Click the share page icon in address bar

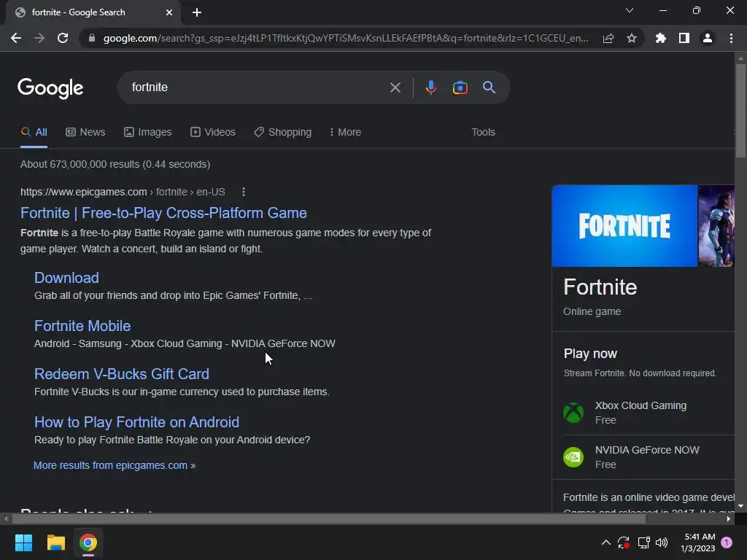(608, 38)
